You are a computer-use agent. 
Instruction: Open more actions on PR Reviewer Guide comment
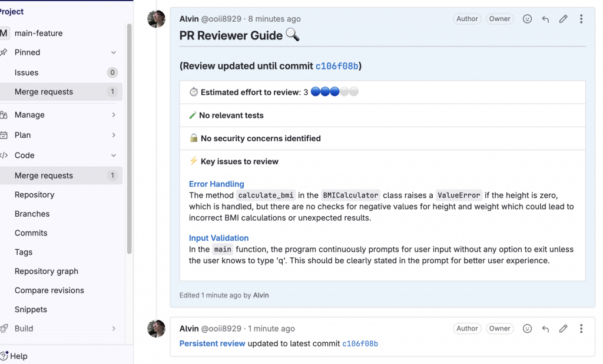[581, 19]
